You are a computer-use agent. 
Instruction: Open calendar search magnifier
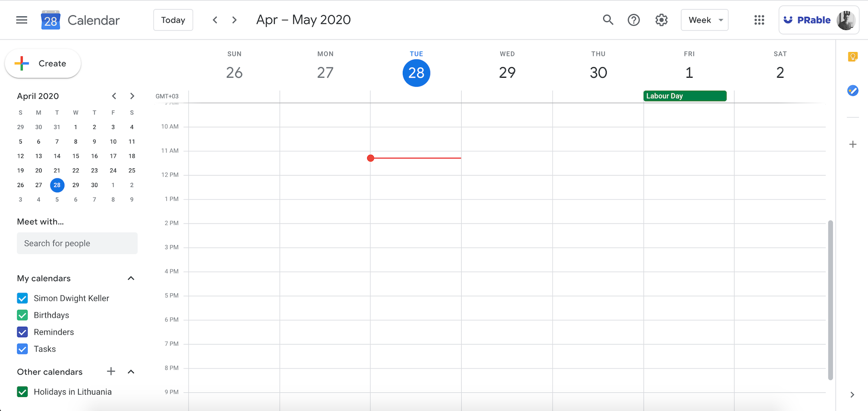pos(608,20)
